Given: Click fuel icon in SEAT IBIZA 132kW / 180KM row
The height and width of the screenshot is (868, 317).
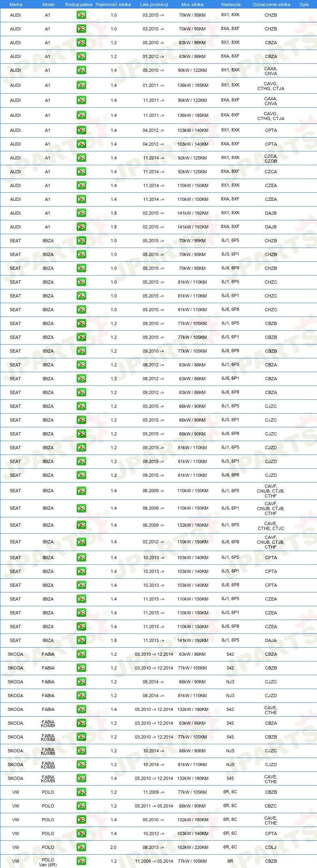Looking at the screenshot, I should pos(81,525).
